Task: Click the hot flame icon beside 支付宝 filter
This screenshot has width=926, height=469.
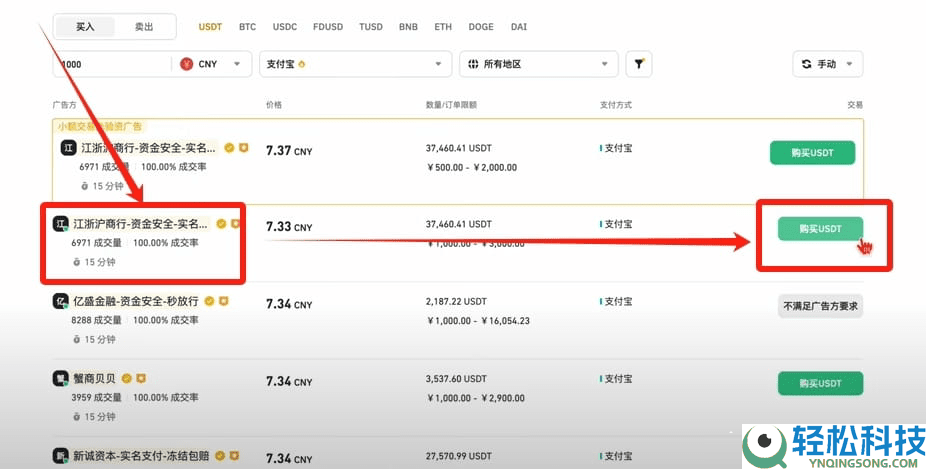Action: click(x=302, y=64)
